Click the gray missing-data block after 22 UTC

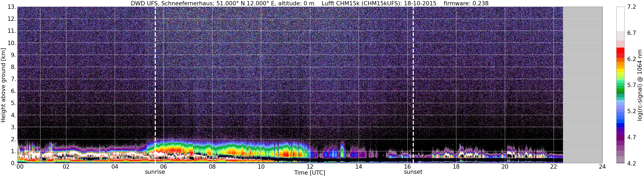click(582, 85)
